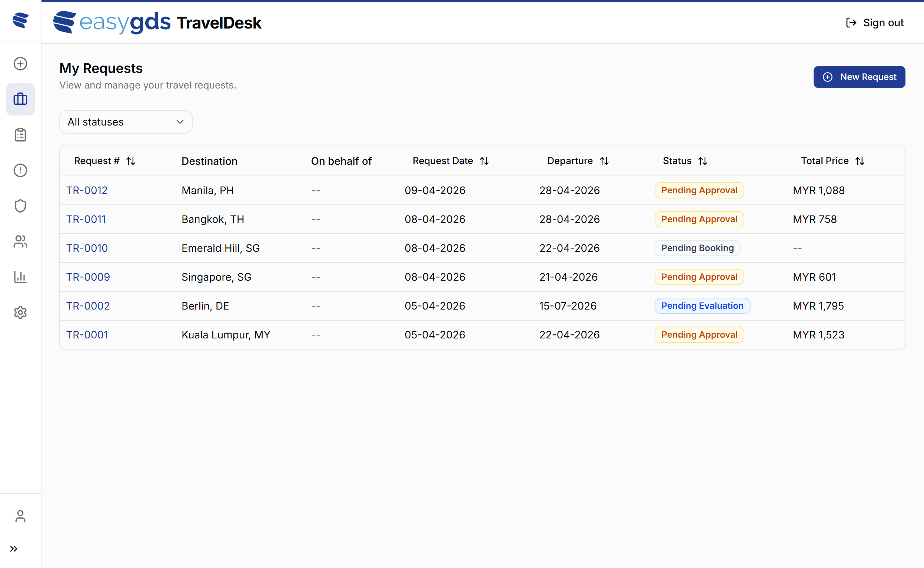Click the Pending Evaluation status badge for TR-0002
This screenshot has width=924, height=568.
pyautogui.click(x=702, y=305)
